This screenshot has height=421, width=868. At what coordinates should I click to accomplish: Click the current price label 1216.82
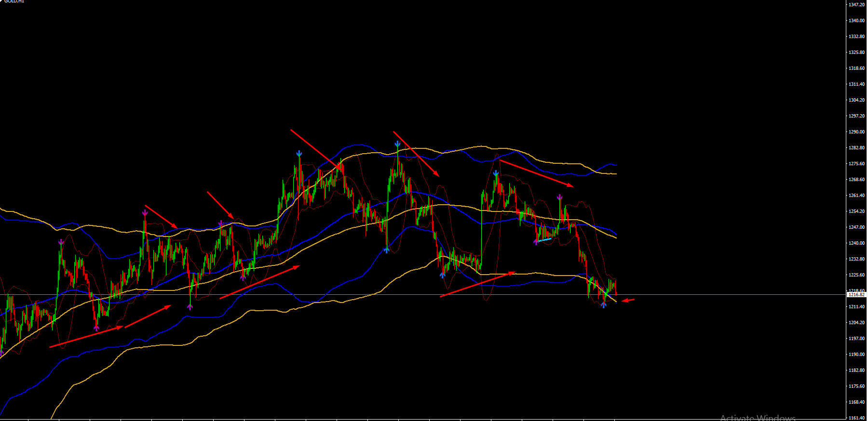(856, 294)
